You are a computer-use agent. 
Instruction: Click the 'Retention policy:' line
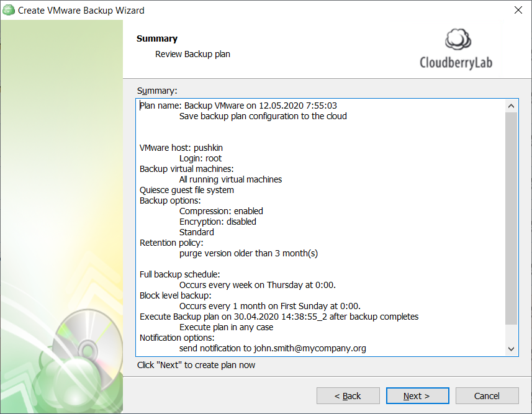[172, 242]
